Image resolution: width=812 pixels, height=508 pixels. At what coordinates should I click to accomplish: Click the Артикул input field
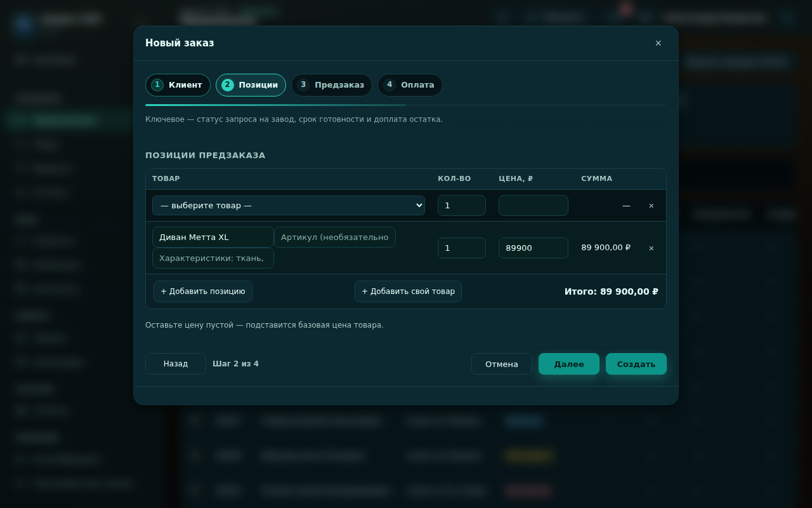(x=335, y=237)
